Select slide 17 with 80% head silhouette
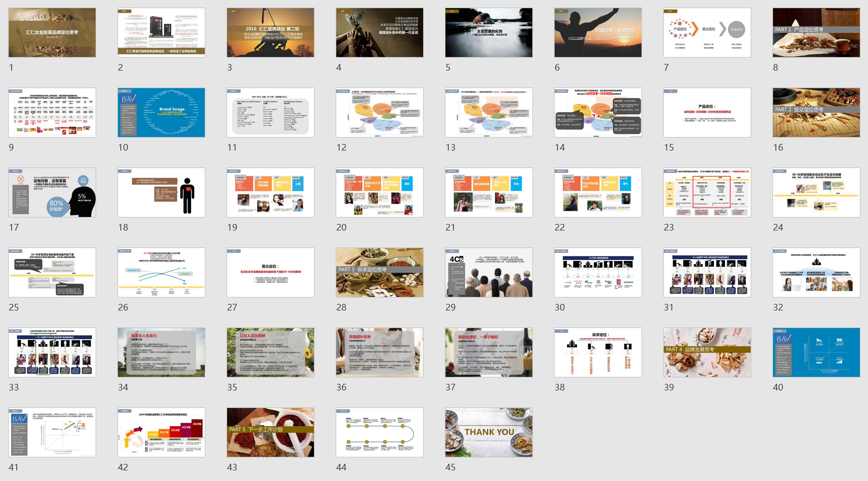Viewport: 868px width, 481px height. 52,192
